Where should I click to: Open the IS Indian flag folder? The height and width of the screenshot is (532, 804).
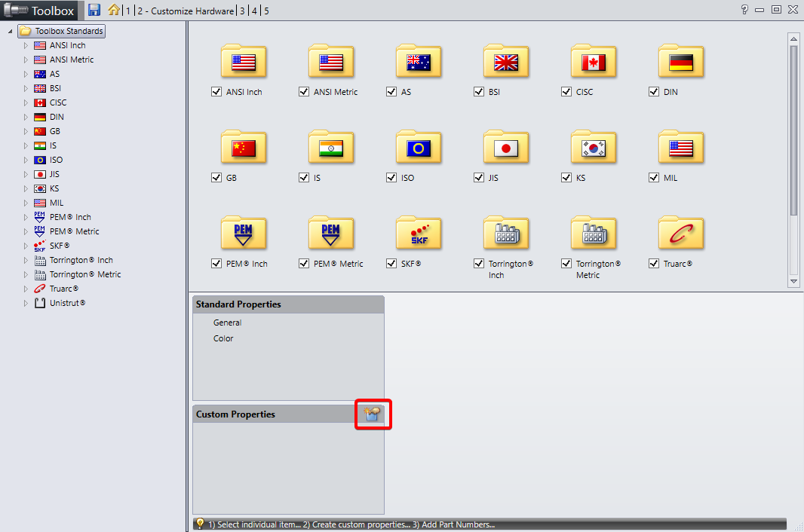click(x=331, y=147)
